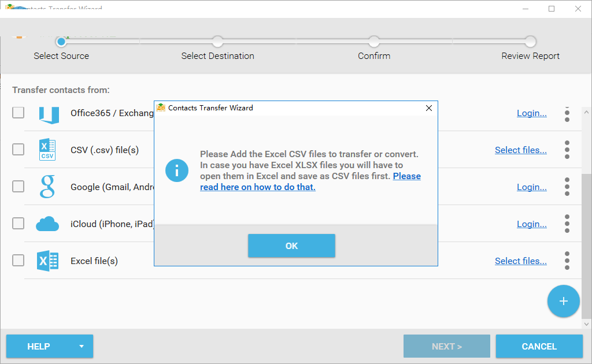Open more options for iCloud row
592x364 pixels.
567,224
